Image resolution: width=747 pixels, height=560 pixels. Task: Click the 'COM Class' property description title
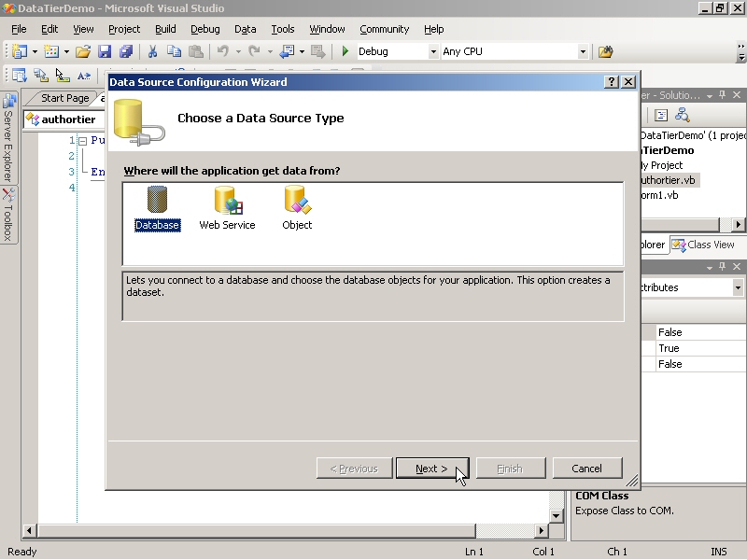(601, 496)
